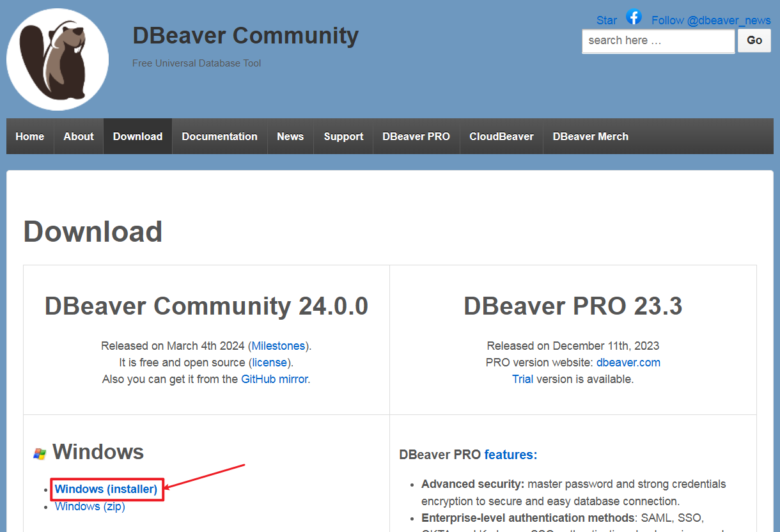Open the Trial version link
780x532 pixels.
pyautogui.click(x=522, y=379)
